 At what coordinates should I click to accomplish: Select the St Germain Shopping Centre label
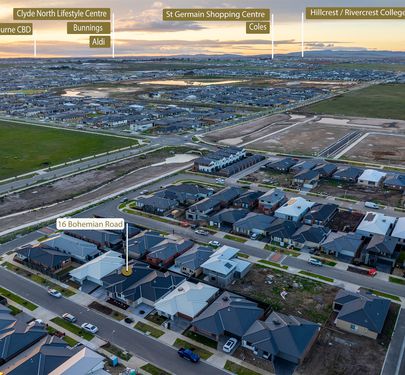tap(216, 15)
